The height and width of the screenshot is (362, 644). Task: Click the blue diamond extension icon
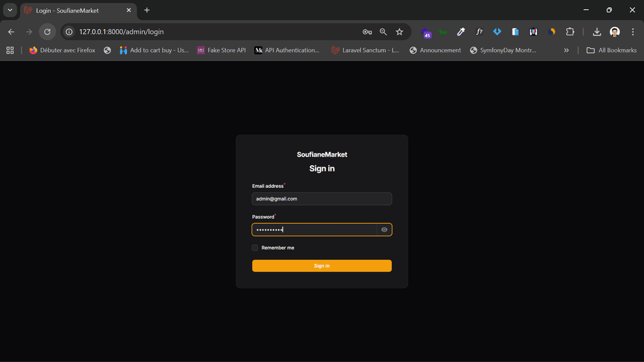pos(497,31)
